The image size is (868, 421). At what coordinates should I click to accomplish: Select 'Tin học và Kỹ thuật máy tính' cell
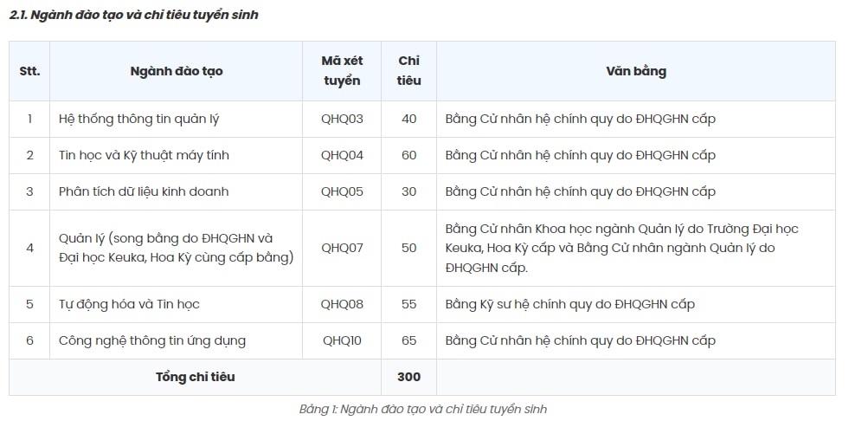coord(176,156)
